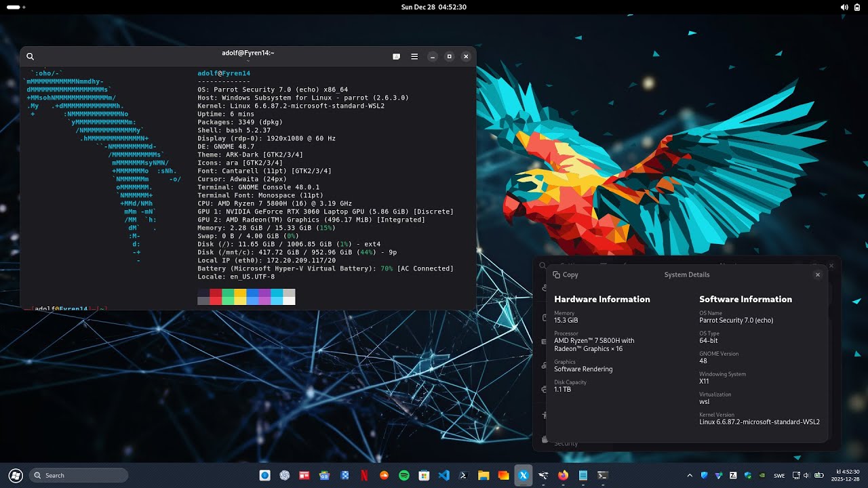Open the GNOME power menu icon
The height and width of the screenshot is (488, 868).
858,7
